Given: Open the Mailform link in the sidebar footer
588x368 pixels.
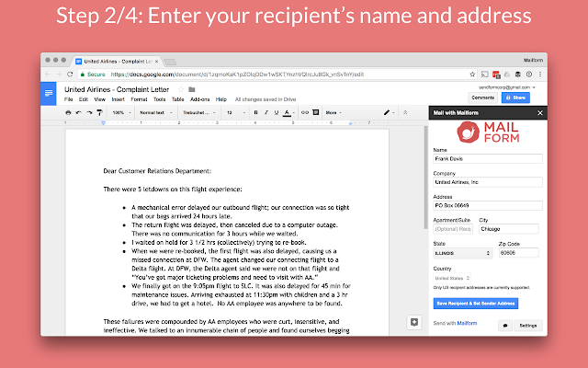Looking at the screenshot, I should [467, 323].
